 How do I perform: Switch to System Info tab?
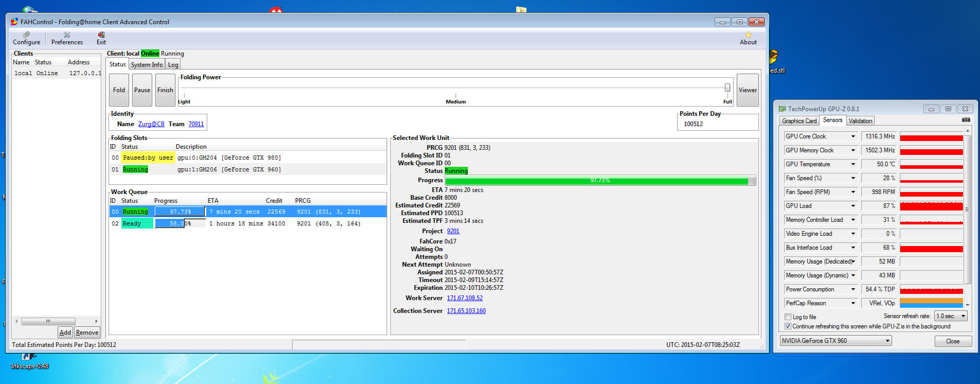click(147, 64)
